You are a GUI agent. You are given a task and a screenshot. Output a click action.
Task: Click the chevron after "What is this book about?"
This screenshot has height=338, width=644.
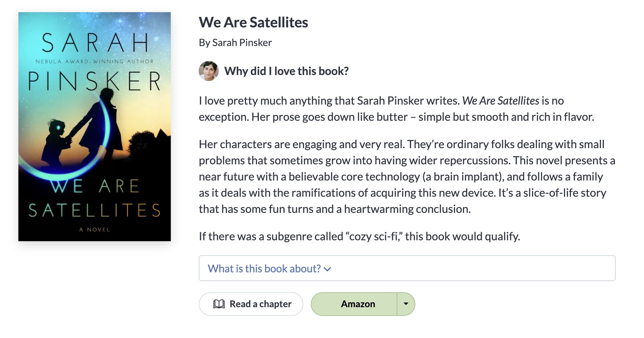tap(327, 269)
